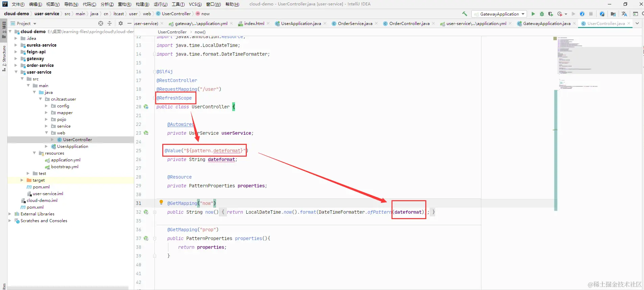Select bootstrap.yml in project tree
Viewport: 644px width, 290px height.
[65, 166]
